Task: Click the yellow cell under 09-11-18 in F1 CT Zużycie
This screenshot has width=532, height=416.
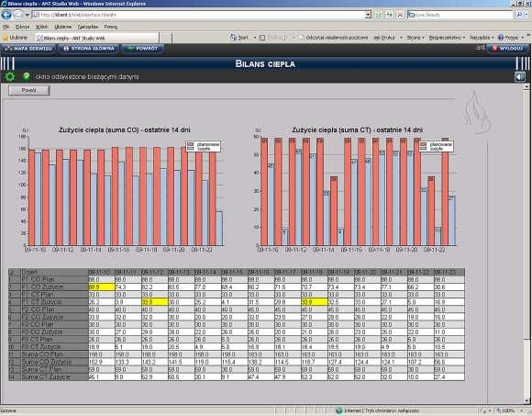Action: 315,302
